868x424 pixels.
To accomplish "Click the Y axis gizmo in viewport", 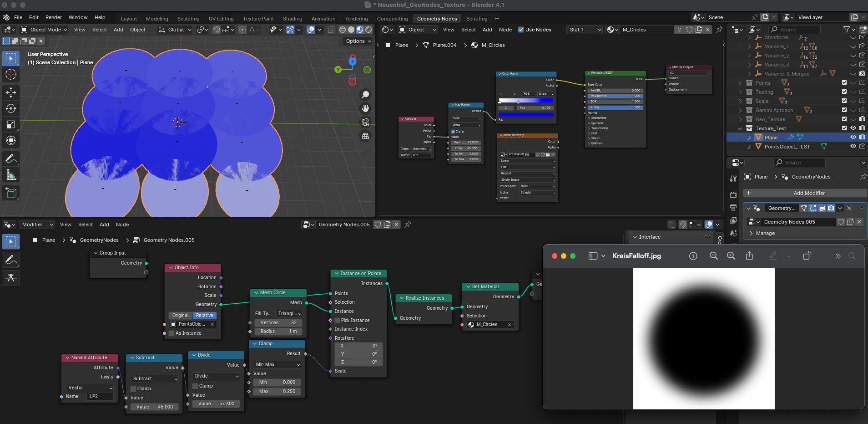I will (x=338, y=70).
